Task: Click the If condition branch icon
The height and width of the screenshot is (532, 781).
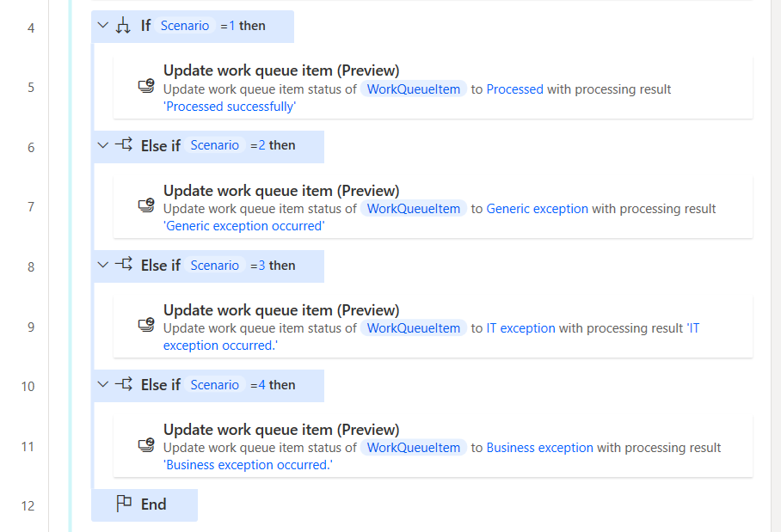Action: coord(123,26)
